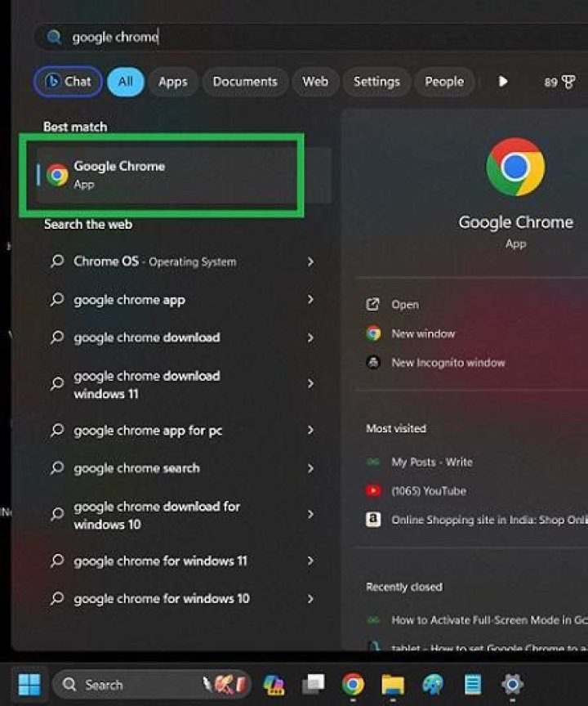Show more filters with the arrow

point(502,82)
